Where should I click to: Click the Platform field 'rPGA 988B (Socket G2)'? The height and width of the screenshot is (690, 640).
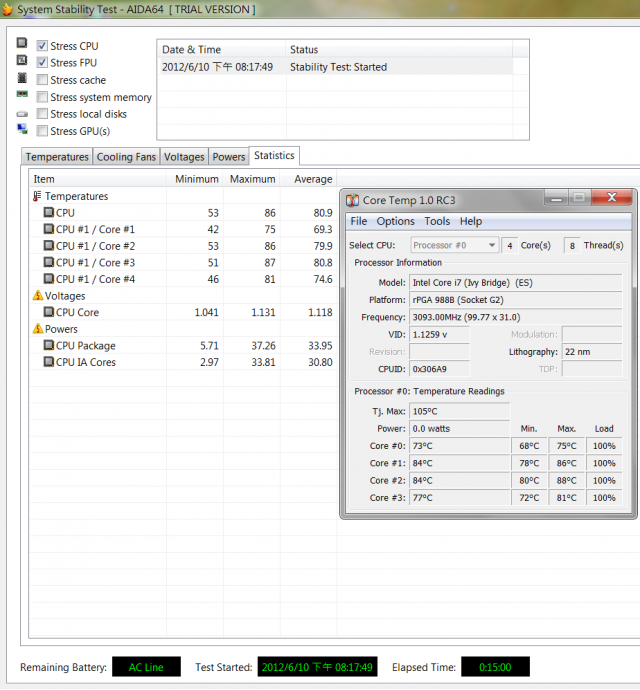tap(515, 300)
